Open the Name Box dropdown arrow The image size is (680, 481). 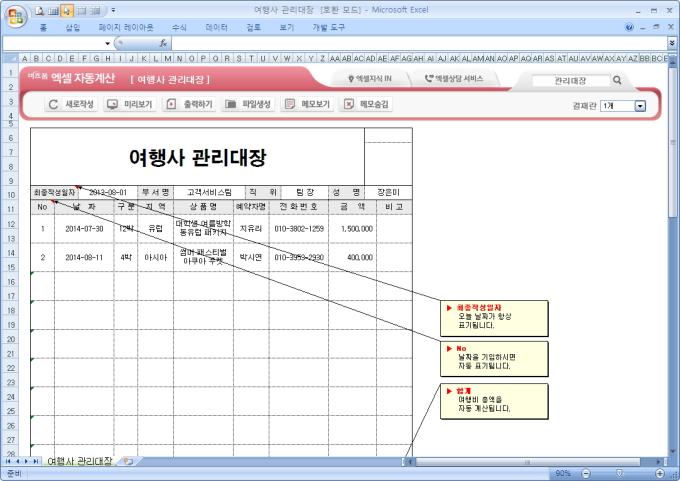107,43
